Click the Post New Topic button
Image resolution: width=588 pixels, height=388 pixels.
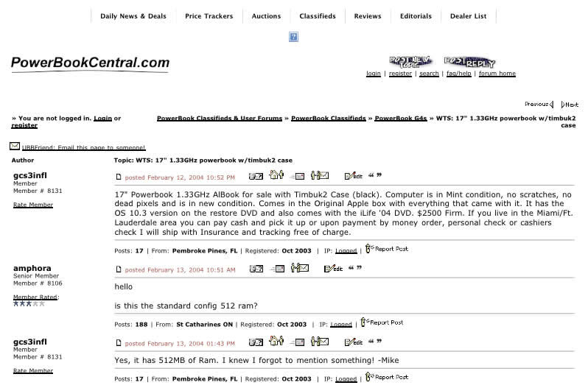410,61
